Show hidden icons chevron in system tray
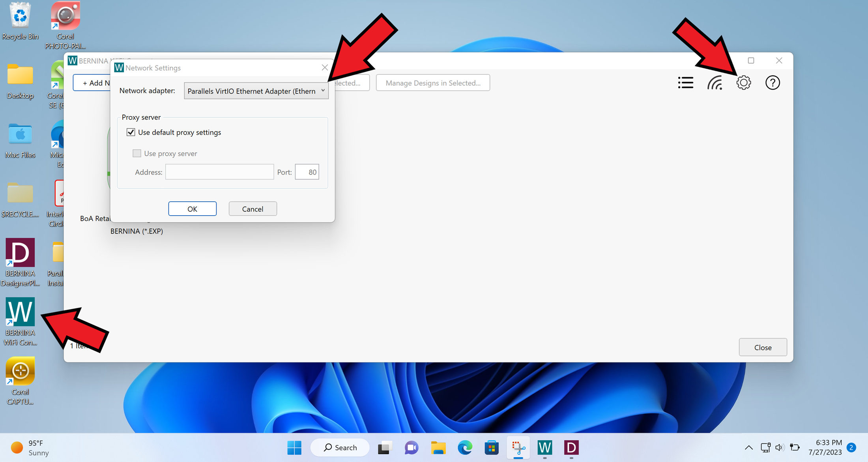This screenshot has height=462, width=868. point(748,447)
